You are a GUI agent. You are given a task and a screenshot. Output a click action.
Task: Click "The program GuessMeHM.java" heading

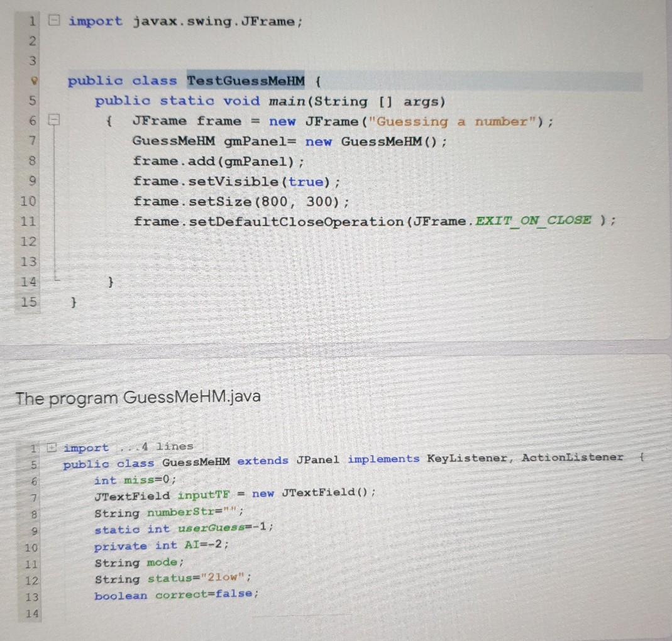pyautogui.click(x=138, y=398)
